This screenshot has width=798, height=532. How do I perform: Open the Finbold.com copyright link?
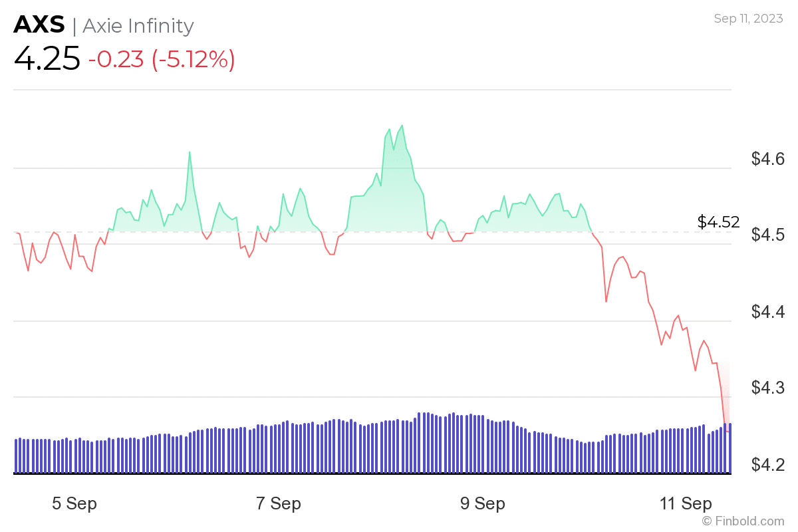[x=743, y=521]
